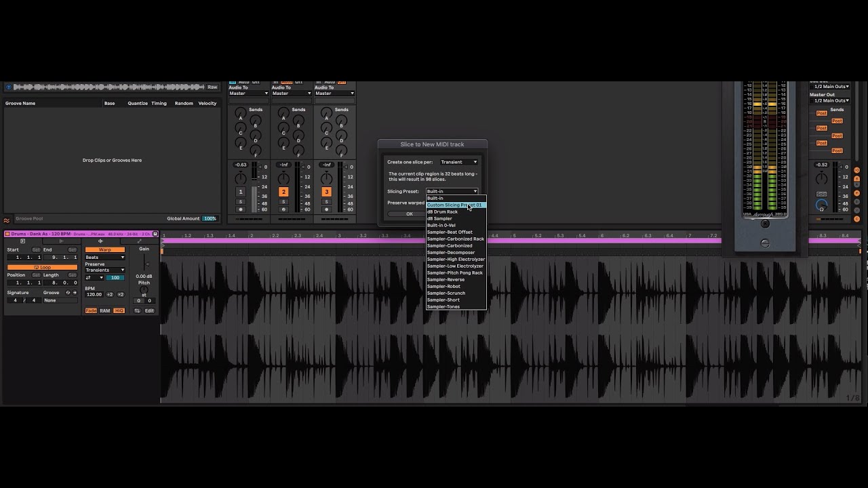Arm track 3 record button
The image size is (868, 488).
(x=326, y=209)
